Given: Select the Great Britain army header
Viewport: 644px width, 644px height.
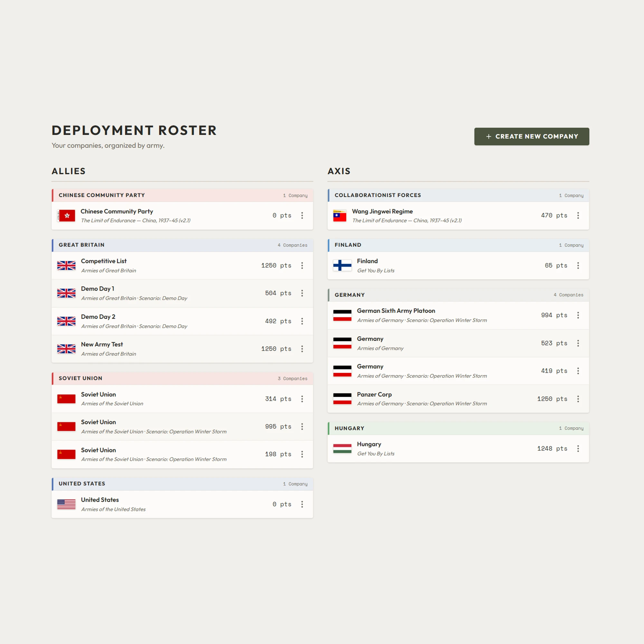Looking at the screenshot, I should [182, 245].
